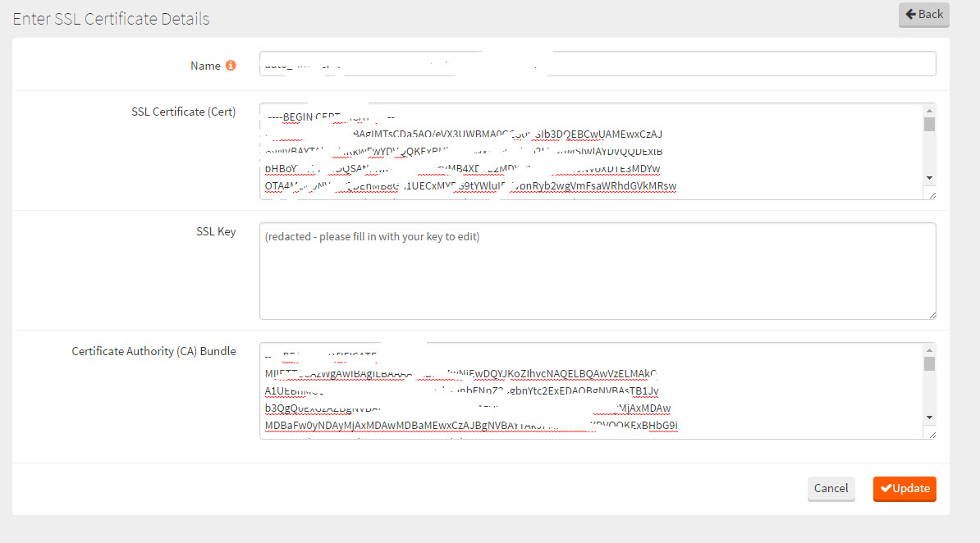980x543 pixels.
Task: Click the SSL Certificate resize handle
Action: (x=932, y=195)
